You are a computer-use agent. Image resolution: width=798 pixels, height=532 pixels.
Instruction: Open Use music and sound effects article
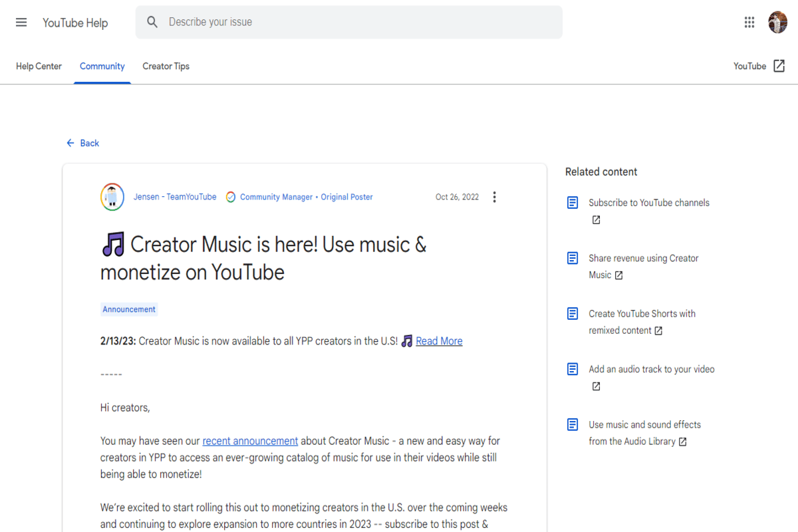644,433
